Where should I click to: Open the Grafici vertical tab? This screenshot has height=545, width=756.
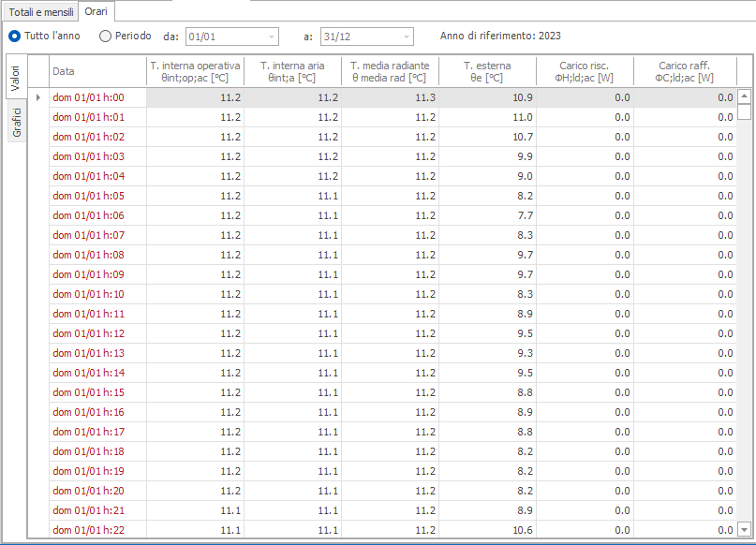pyautogui.click(x=17, y=122)
